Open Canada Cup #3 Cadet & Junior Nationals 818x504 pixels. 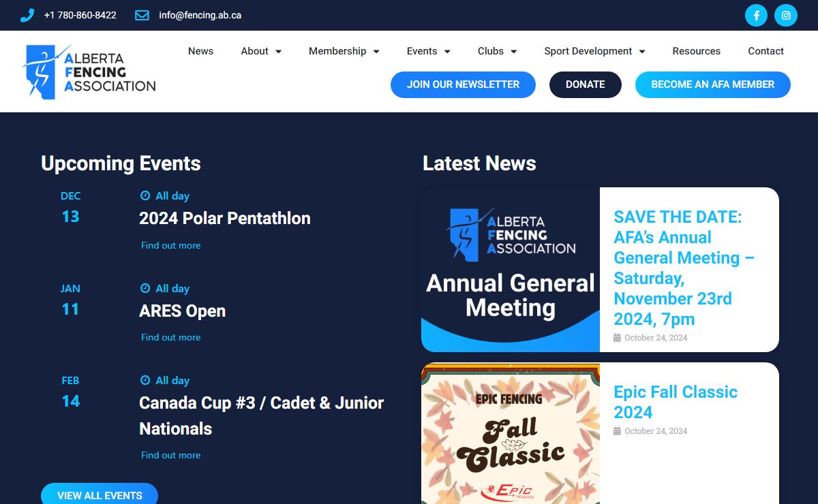[x=262, y=415]
